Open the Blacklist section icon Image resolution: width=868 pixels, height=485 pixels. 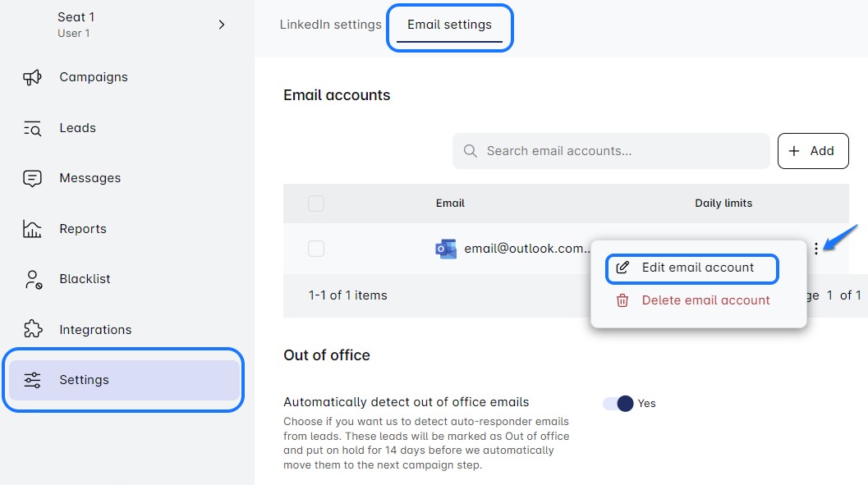(33, 279)
